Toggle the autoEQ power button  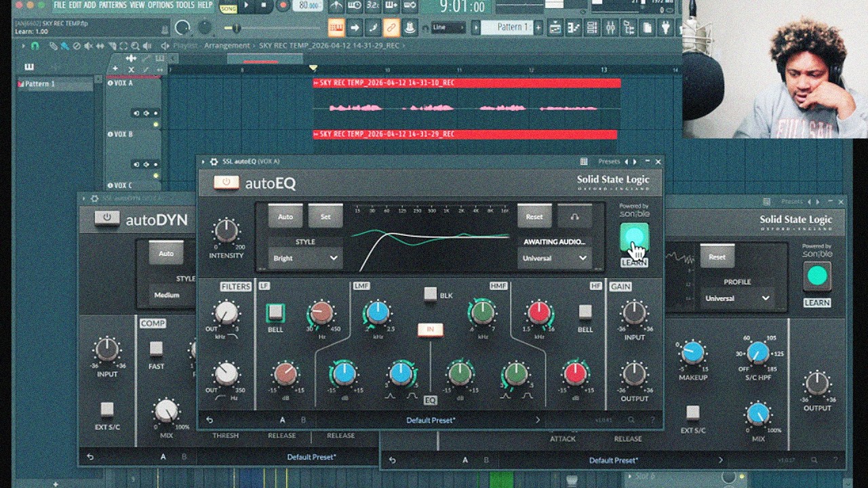click(x=226, y=182)
